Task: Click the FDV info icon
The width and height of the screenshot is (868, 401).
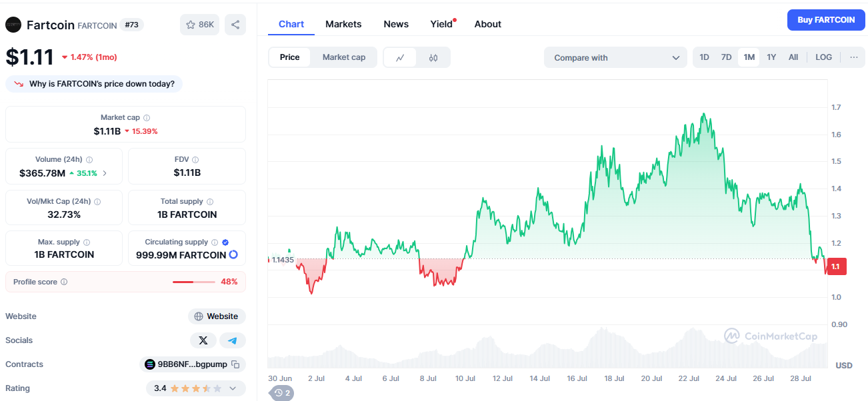Action: (x=195, y=160)
